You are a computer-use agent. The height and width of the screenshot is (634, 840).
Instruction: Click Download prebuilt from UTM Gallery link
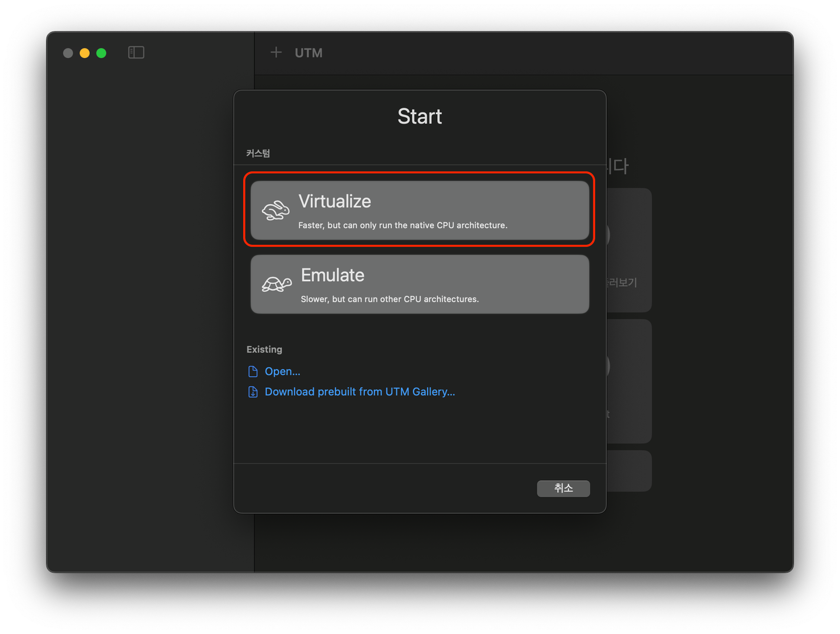click(x=360, y=392)
